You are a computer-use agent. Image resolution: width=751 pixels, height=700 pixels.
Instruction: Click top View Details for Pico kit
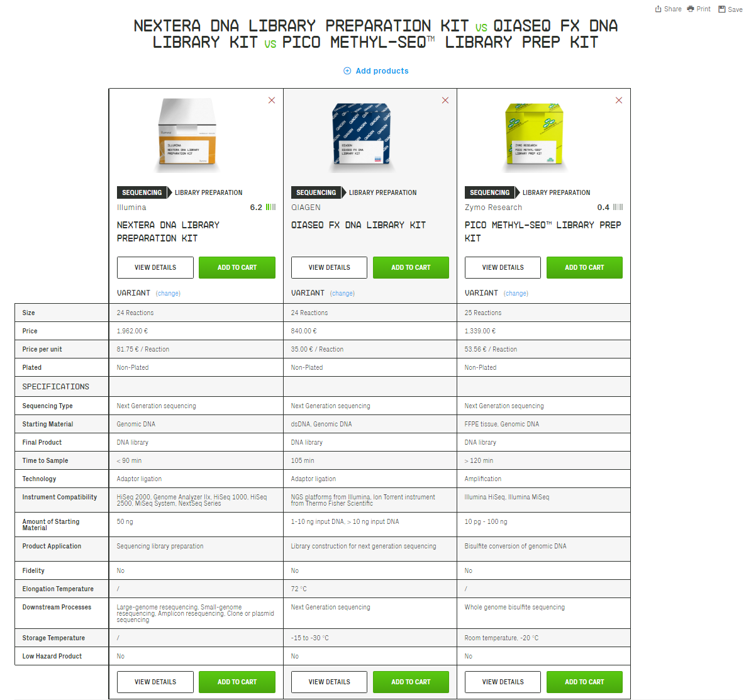pyautogui.click(x=503, y=268)
